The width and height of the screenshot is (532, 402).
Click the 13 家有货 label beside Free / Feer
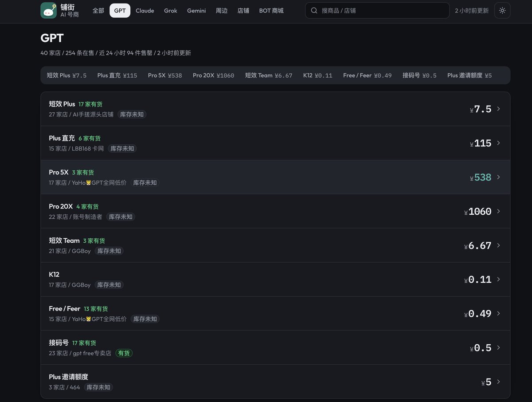pos(96,309)
